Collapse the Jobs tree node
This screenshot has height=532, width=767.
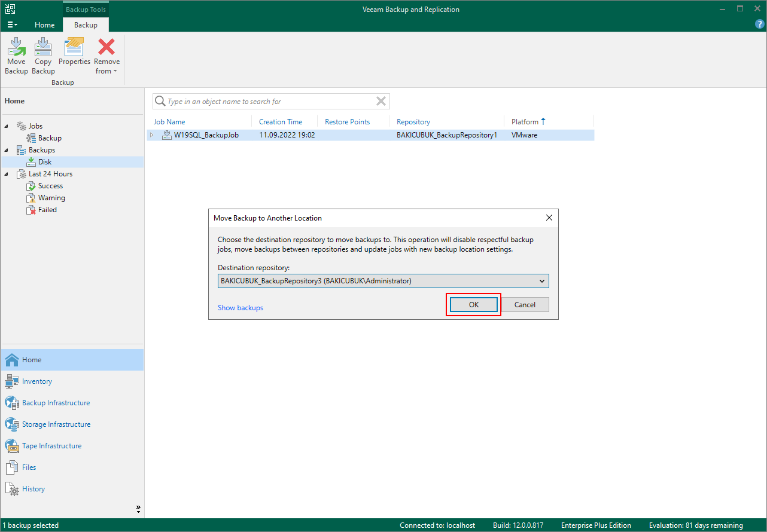pos(6,126)
